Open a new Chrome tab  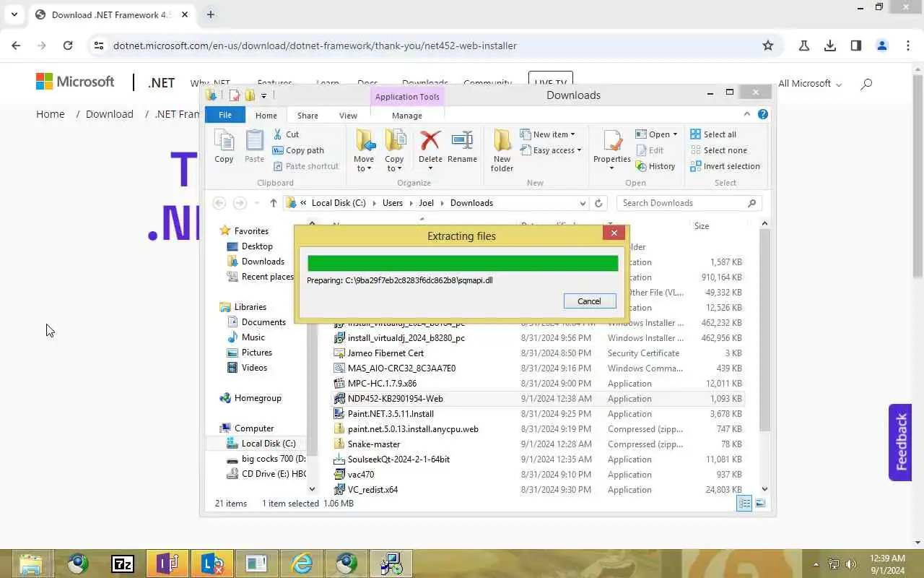tap(211, 14)
